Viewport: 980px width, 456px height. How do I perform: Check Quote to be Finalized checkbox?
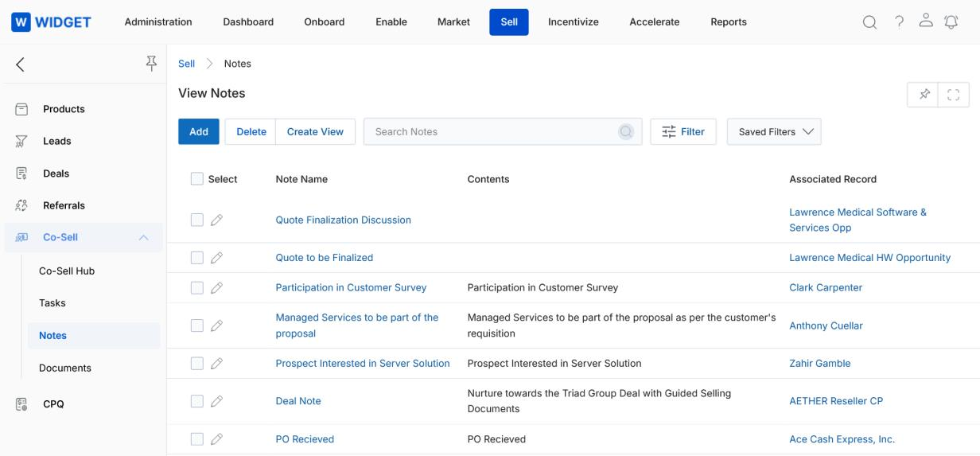click(x=197, y=258)
